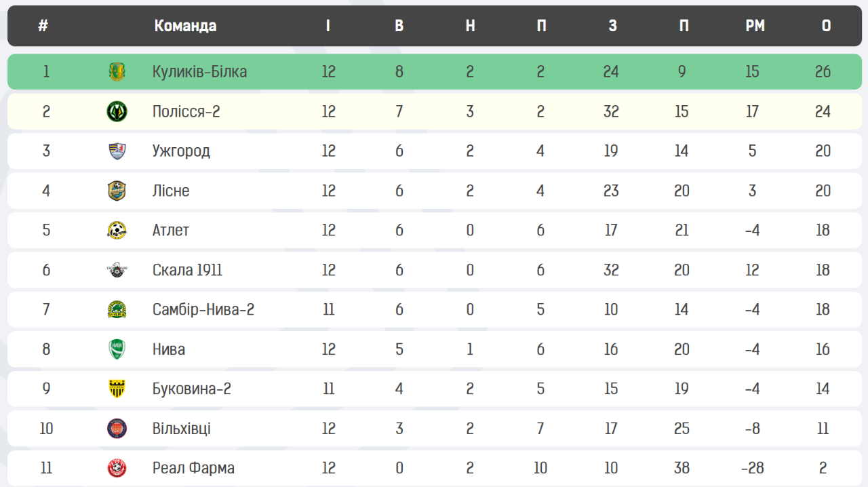Click the Вільхівці club emblem

tap(117, 429)
